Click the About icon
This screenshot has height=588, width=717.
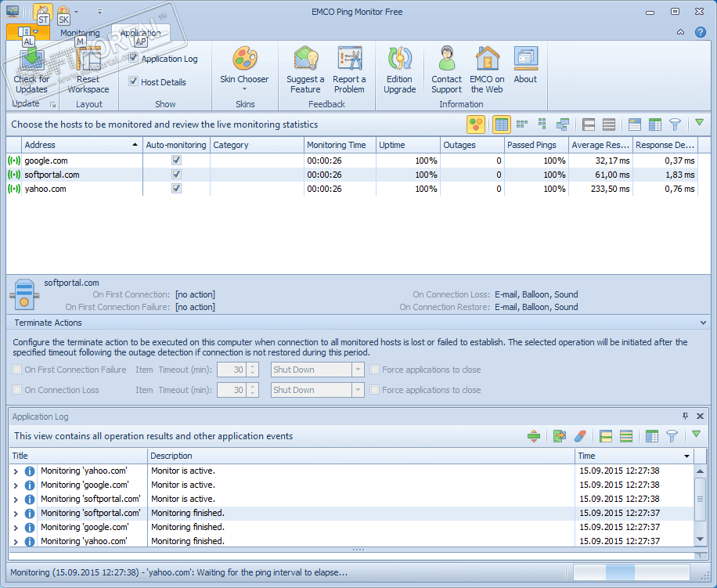(x=525, y=60)
